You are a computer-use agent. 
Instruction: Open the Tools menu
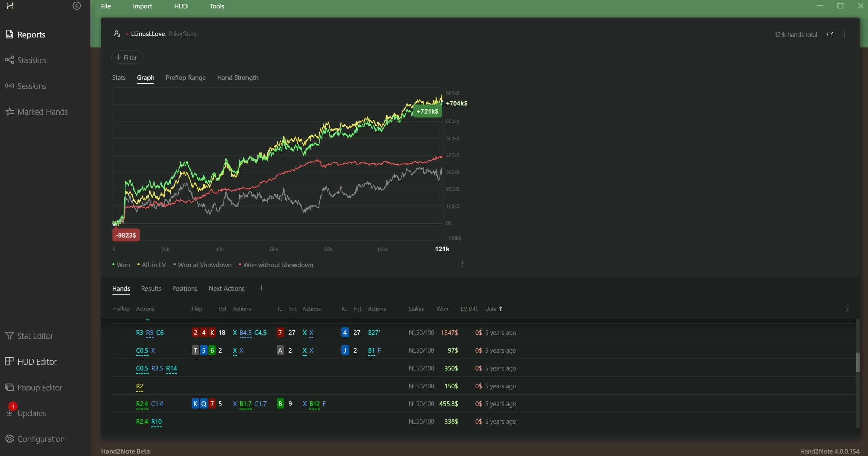coord(217,6)
